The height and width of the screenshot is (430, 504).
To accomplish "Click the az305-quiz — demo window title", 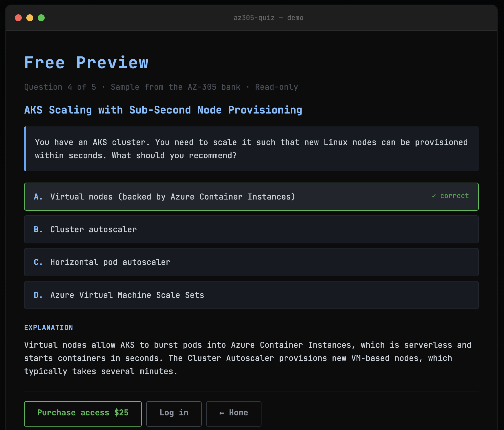I will (x=268, y=18).
